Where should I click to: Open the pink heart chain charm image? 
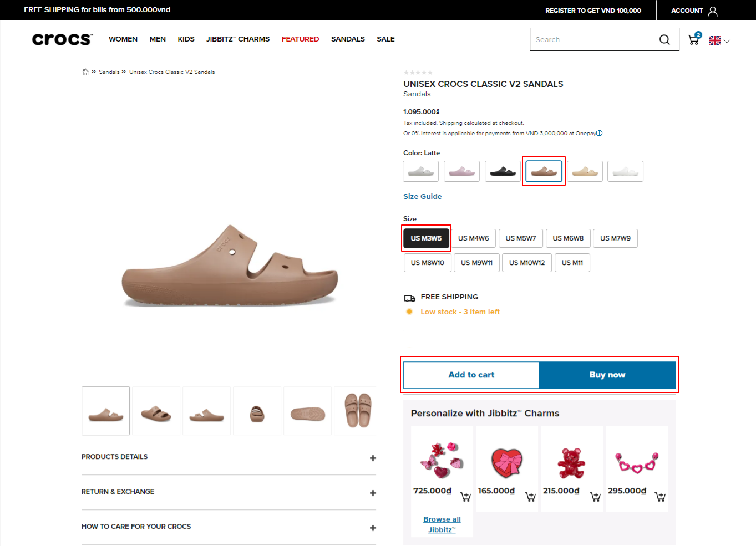637,463
